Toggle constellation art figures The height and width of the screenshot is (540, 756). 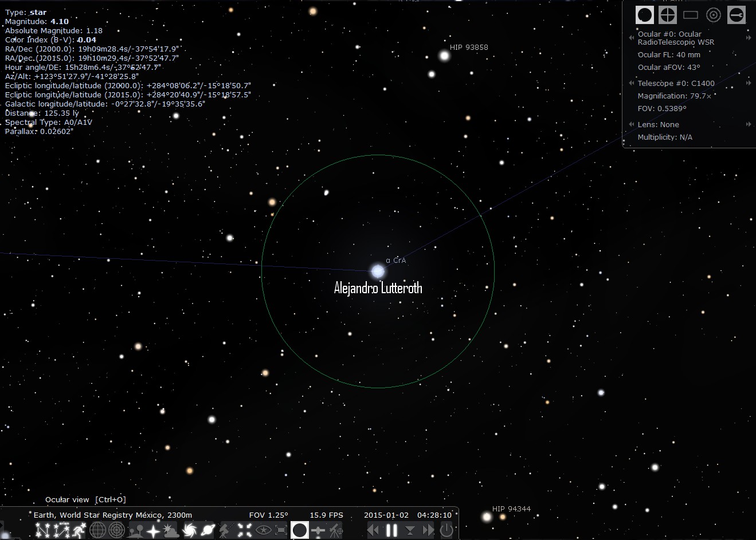click(79, 530)
